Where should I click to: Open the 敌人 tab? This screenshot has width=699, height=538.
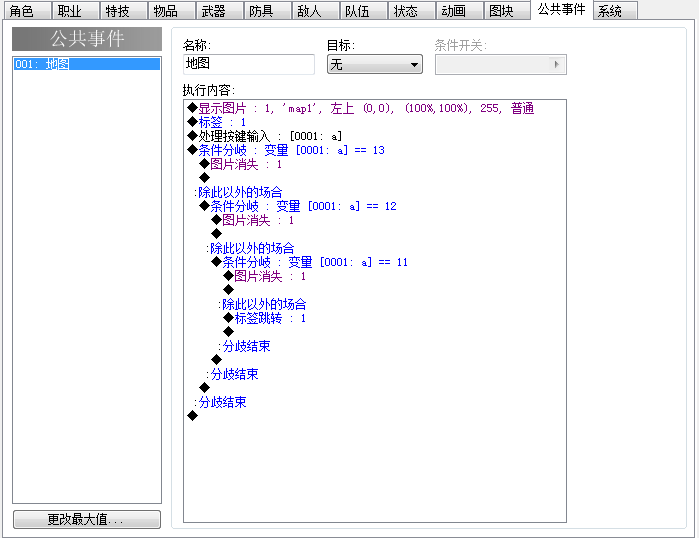point(315,11)
